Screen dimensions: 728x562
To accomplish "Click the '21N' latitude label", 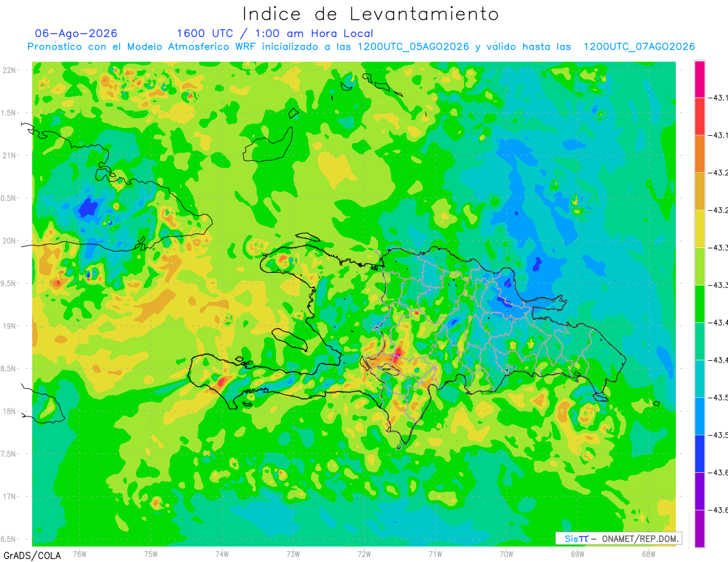I will pyautogui.click(x=10, y=156).
